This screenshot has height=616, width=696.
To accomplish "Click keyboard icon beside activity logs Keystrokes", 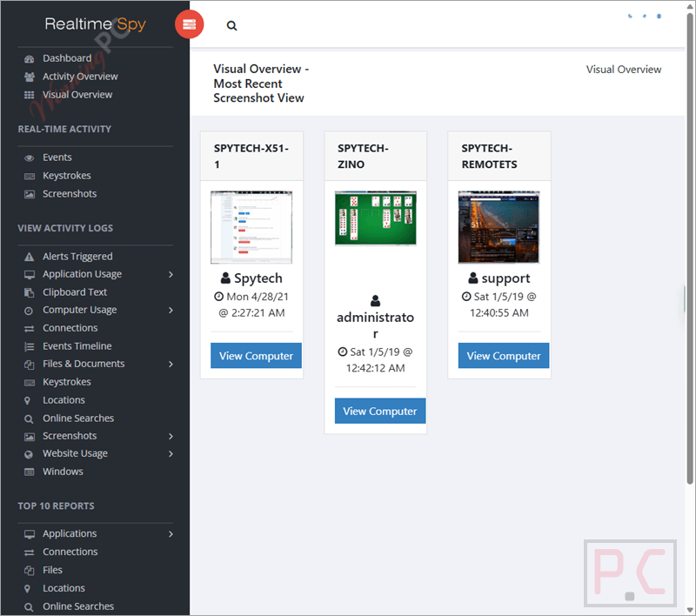I will pyautogui.click(x=30, y=383).
